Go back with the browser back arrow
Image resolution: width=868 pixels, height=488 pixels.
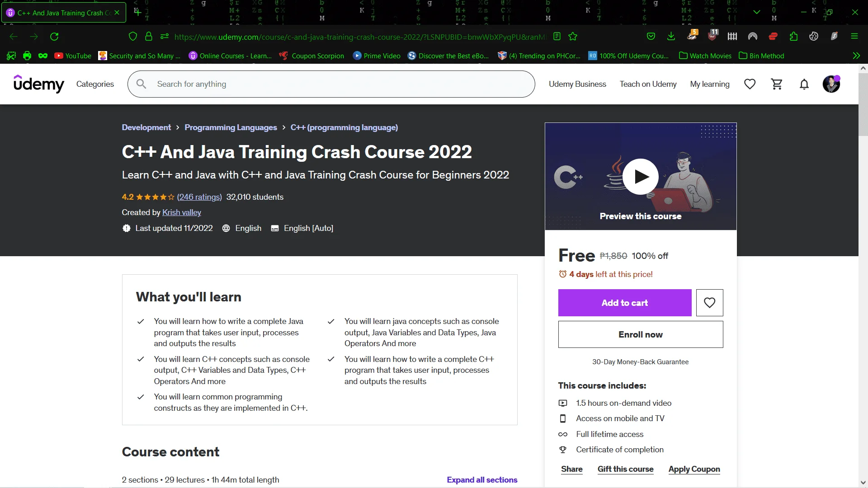tap(14, 37)
